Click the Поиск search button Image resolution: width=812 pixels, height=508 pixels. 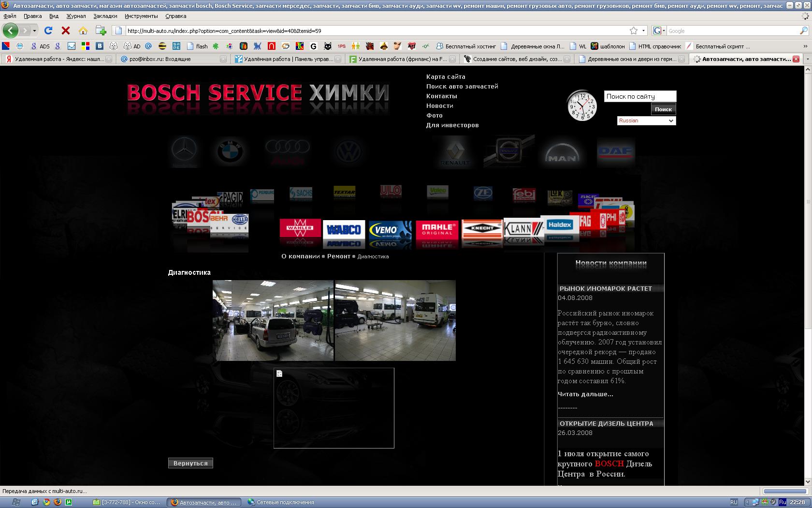point(663,109)
